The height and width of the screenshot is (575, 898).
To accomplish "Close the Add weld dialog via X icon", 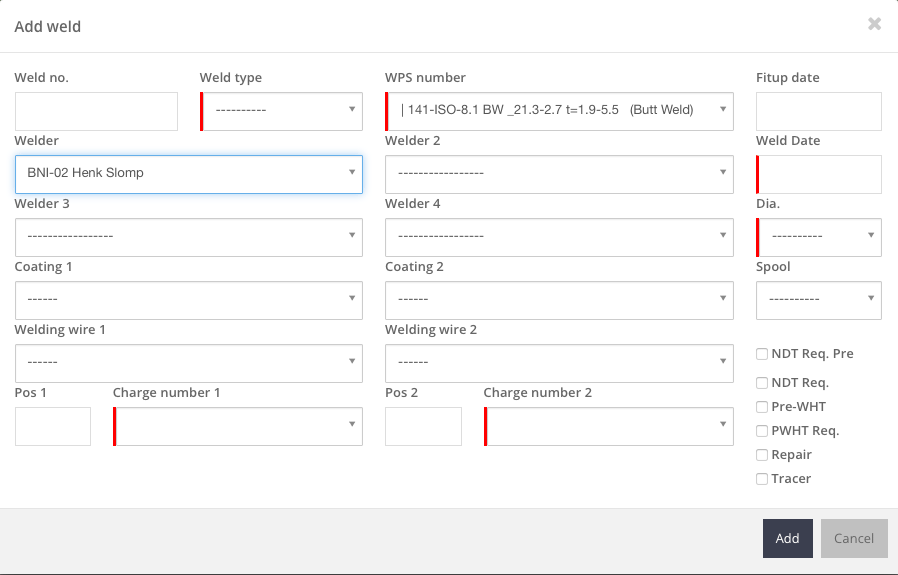I will pos(874,24).
